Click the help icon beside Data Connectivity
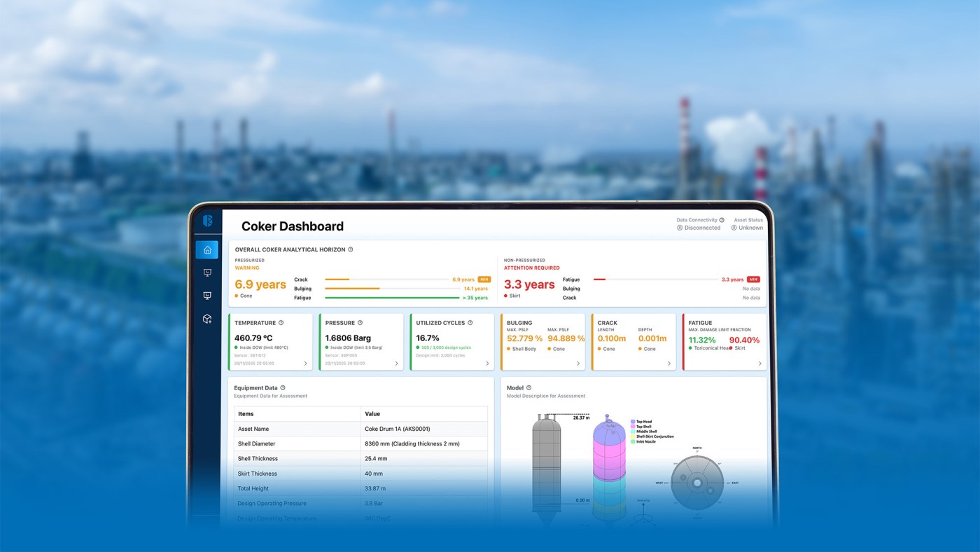 [722, 220]
